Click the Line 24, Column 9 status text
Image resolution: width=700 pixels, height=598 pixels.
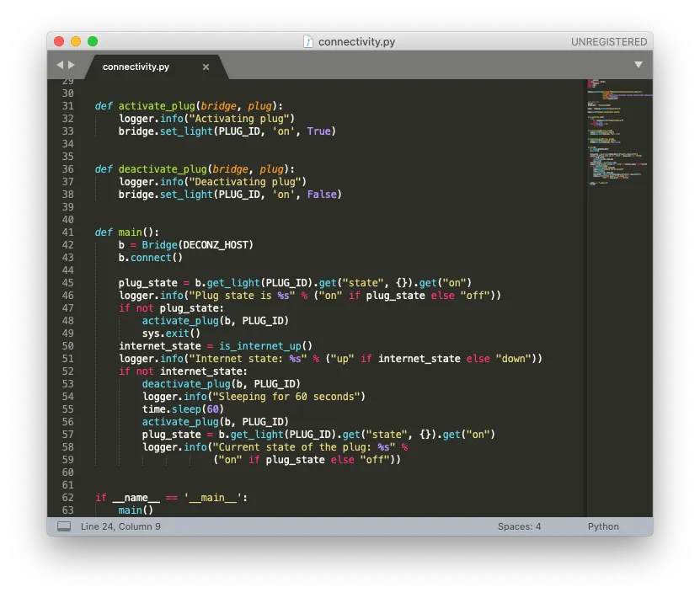point(120,526)
